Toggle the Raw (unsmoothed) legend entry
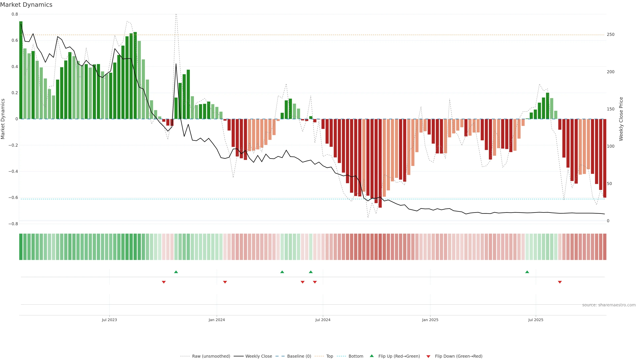This screenshot has width=644, height=362. click(211, 356)
